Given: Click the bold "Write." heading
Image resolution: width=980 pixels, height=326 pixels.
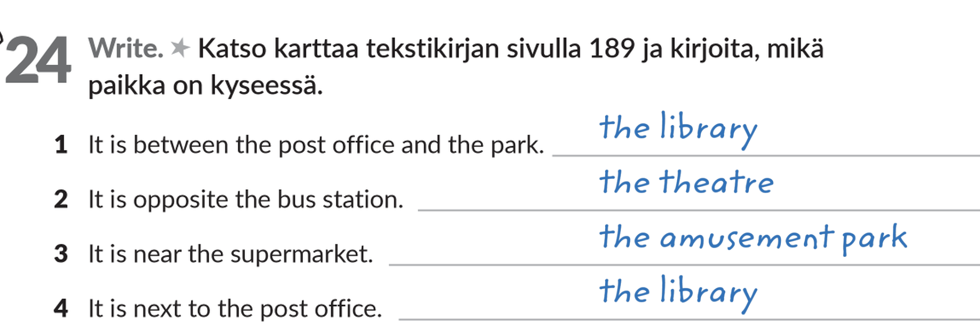Looking at the screenshot, I should pyautogui.click(x=125, y=48).
